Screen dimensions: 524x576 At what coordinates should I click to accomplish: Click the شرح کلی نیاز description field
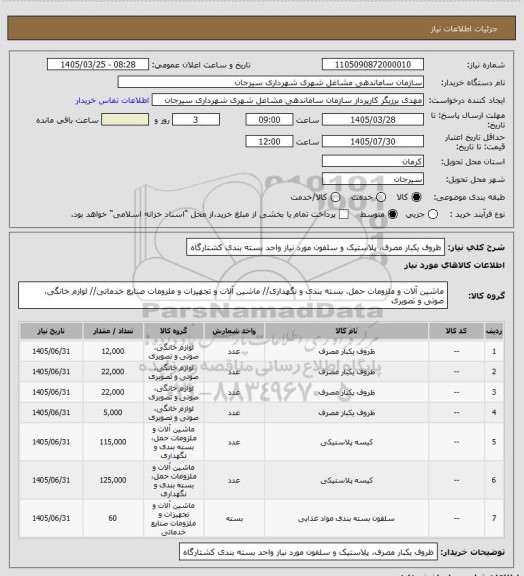point(315,248)
